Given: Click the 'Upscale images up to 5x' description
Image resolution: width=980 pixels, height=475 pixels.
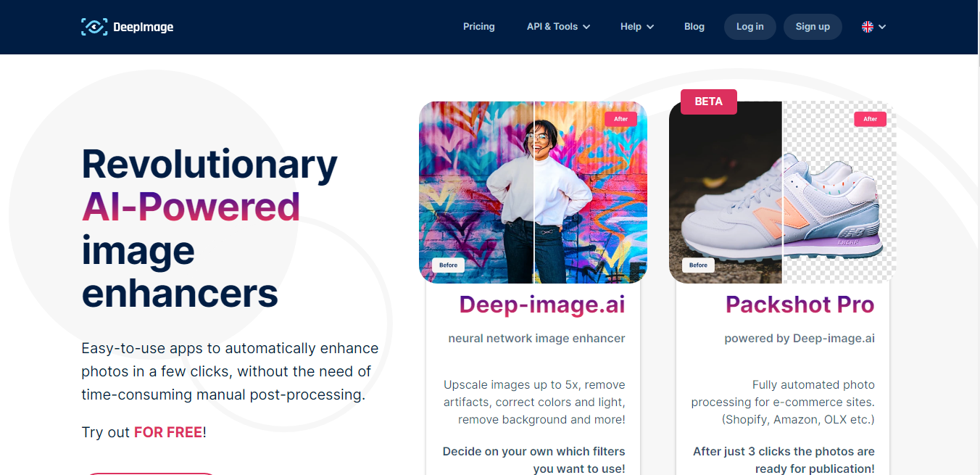Looking at the screenshot, I should coord(534,402).
